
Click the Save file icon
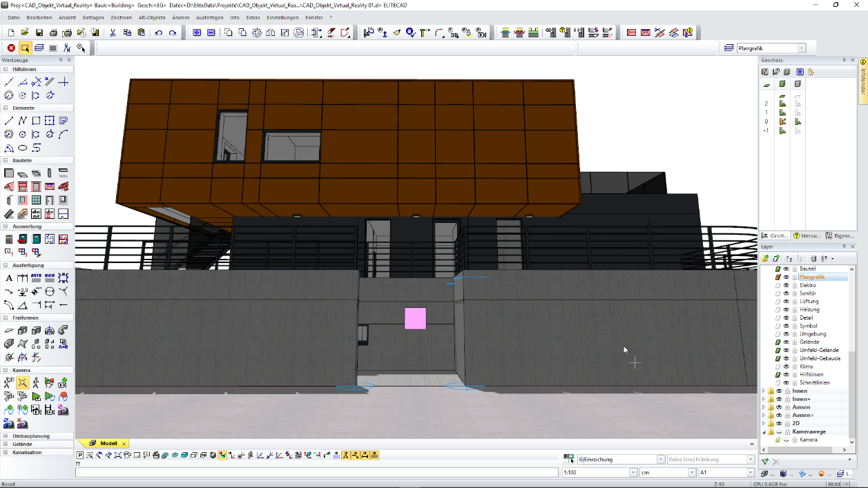tap(39, 32)
